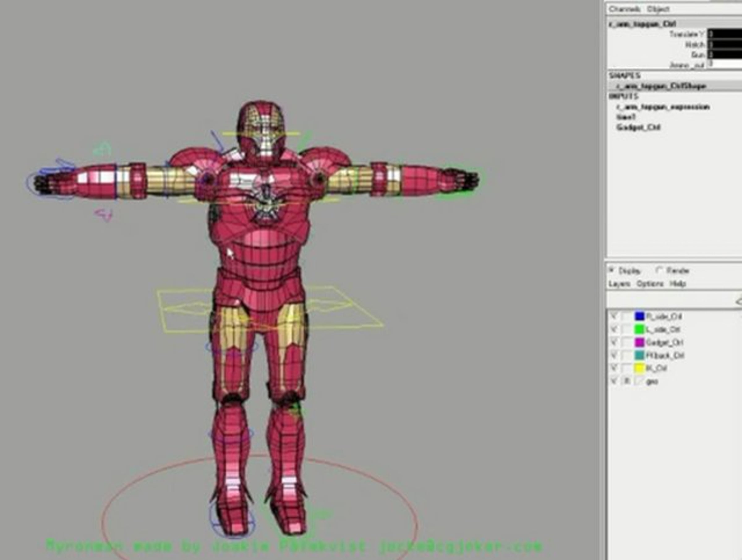Click the white value field below Gun
This screenshot has height=560, width=742.
pos(725,64)
